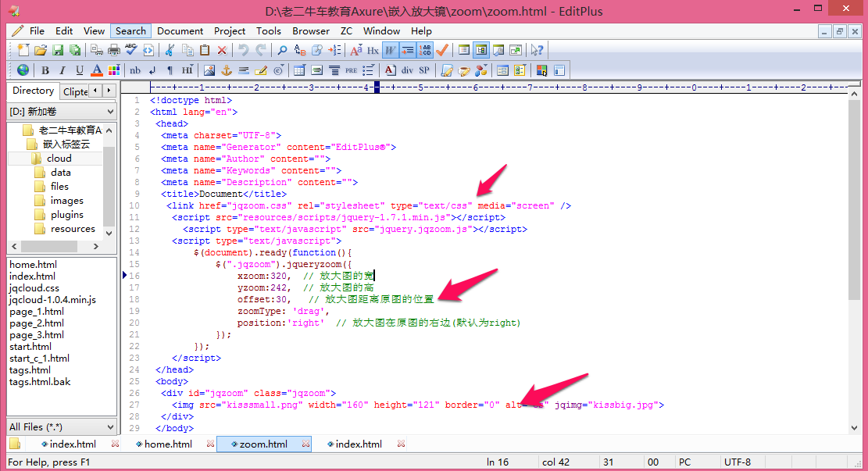This screenshot has height=471, width=868.
Task: Open the Heading HI dropdown icon
Action: click(188, 70)
